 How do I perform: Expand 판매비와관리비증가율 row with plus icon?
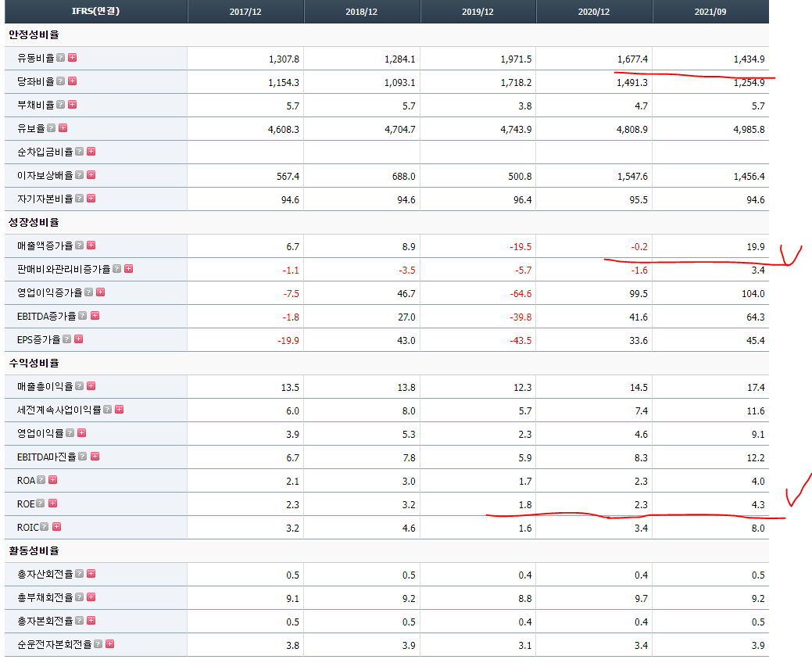coord(129,268)
